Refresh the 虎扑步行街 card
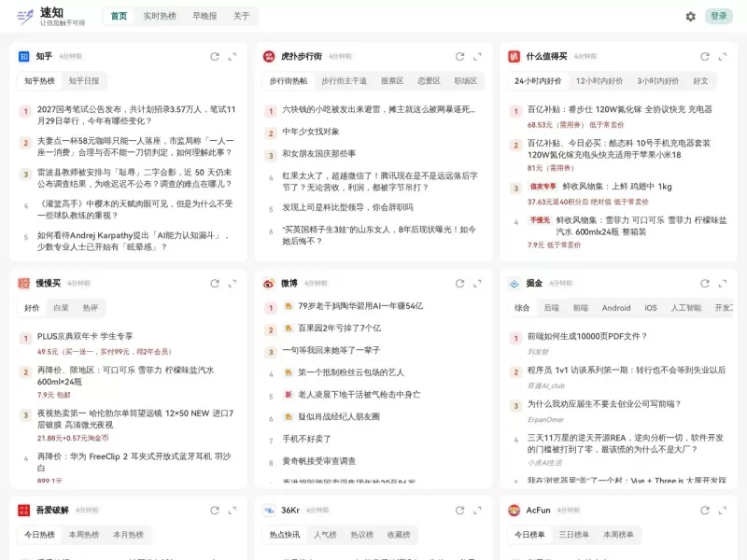 pyautogui.click(x=459, y=57)
